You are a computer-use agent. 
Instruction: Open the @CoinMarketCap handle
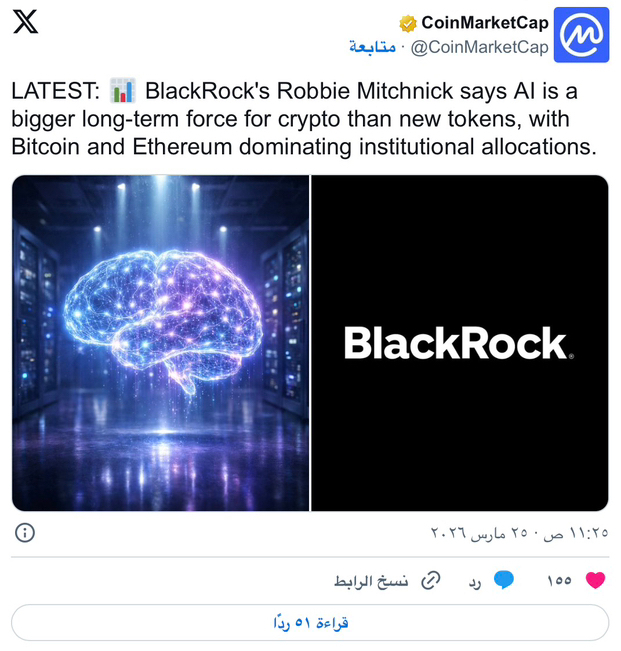[x=479, y=47]
